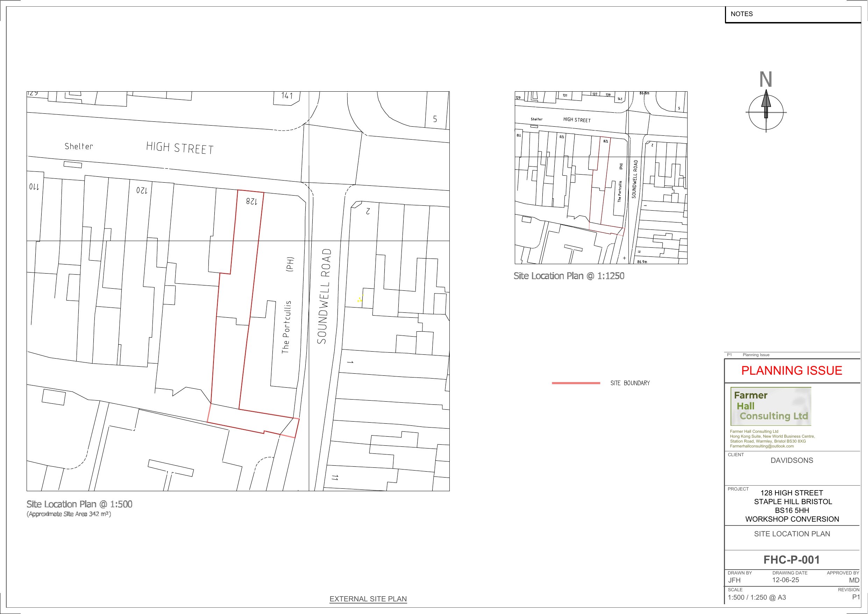
Task: Click the 1:1250 site location plan thumbnail
Action: (601, 177)
